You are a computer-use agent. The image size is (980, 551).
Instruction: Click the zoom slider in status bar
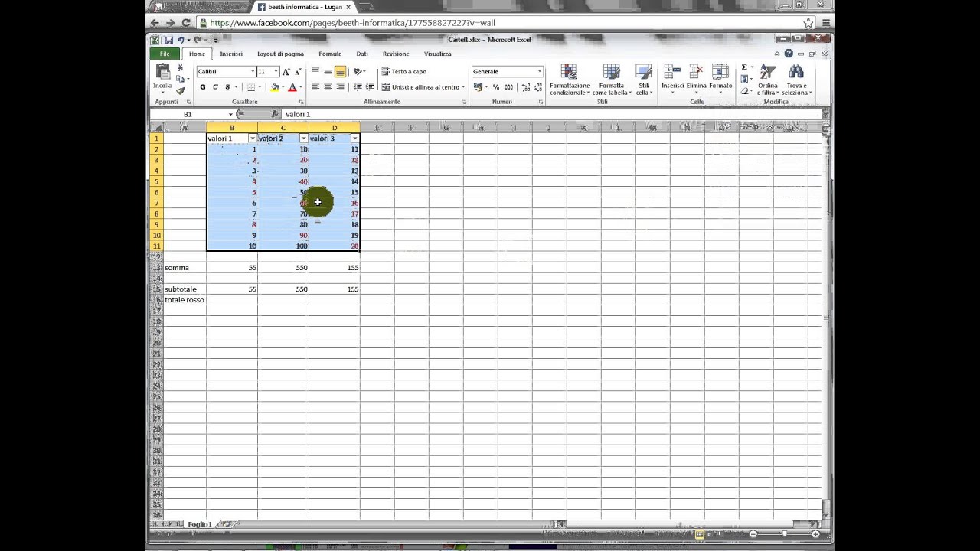click(784, 533)
